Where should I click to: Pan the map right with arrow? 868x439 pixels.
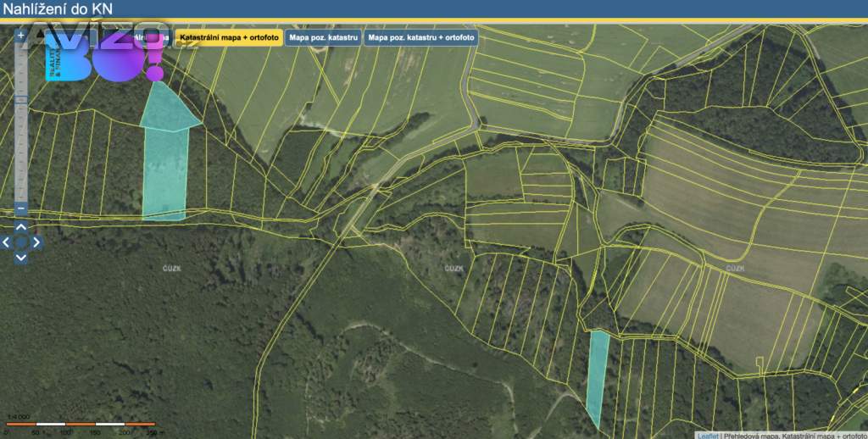36,242
